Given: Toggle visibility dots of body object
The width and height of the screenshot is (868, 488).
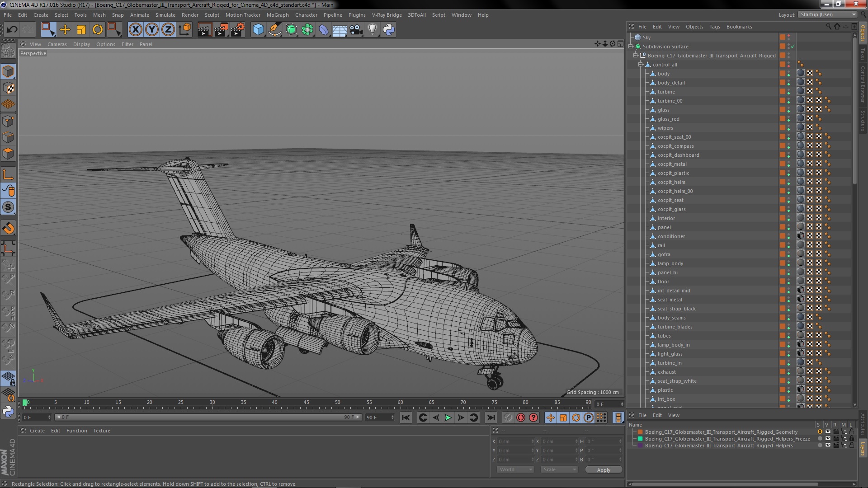Looking at the screenshot, I should 789,74.
